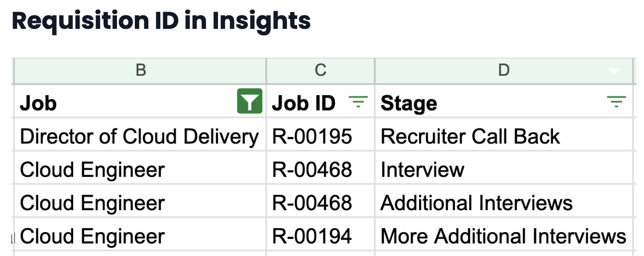644x256 pixels.
Task: Click the Requisition ID in Insights heading
Action: coord(161,21)
